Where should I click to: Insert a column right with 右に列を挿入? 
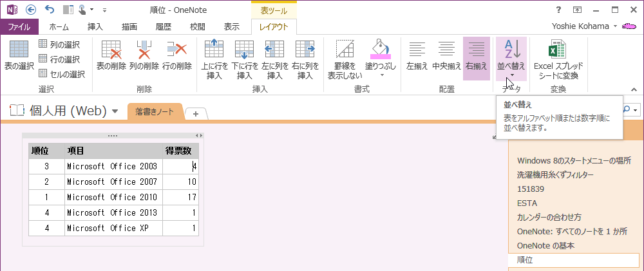305,59
